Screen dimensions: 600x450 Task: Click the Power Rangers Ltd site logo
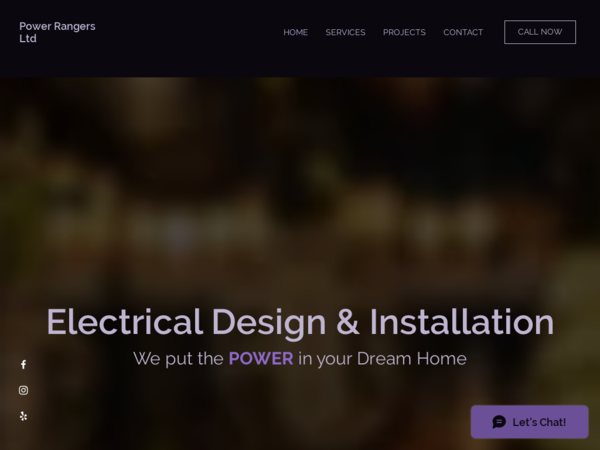tap(57, 32)
